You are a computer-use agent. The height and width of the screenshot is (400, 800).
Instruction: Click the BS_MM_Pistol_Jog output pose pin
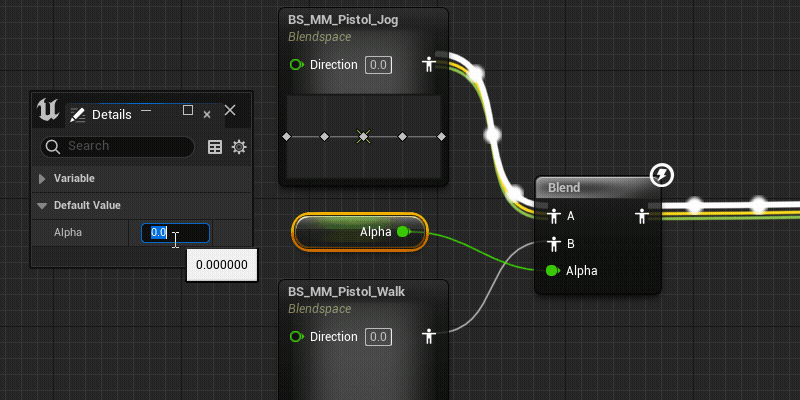click(428, 65)
